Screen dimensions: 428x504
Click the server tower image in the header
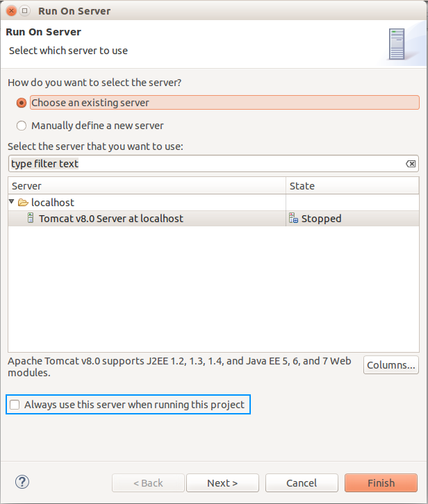[x=397, y=44]
